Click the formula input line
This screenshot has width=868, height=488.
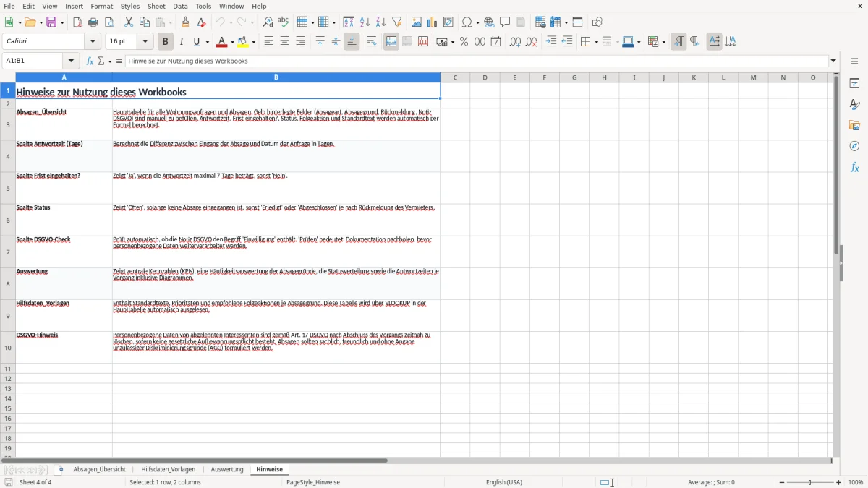coord(477,61)
